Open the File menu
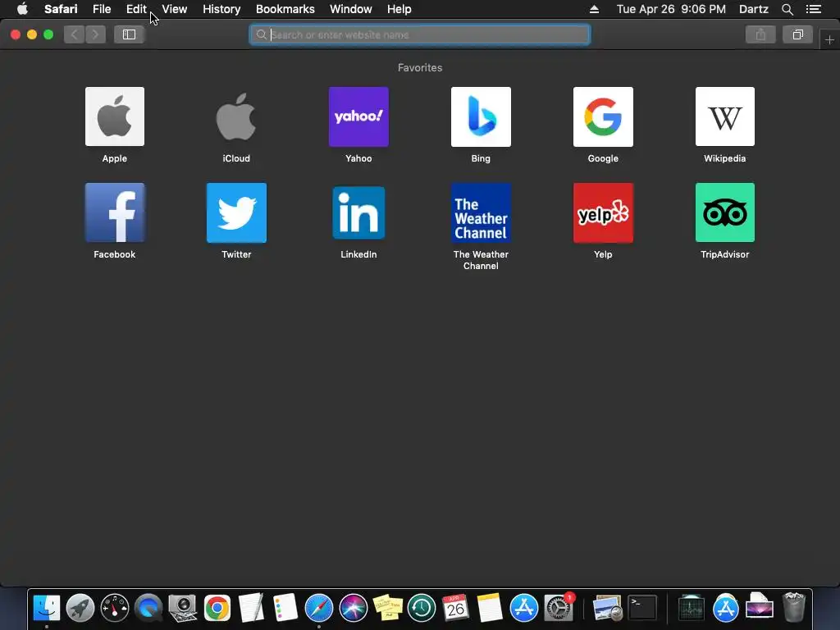 [x=101, y=9]
